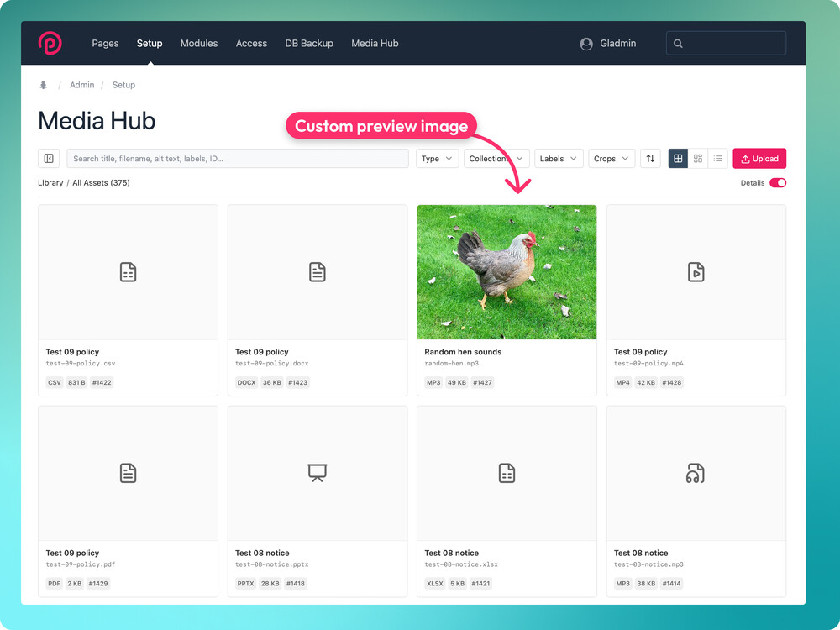The height and width of the screenshot is (630, 840).
Task: Open Media Hub in the top navigation
Action: coord(375,44)
